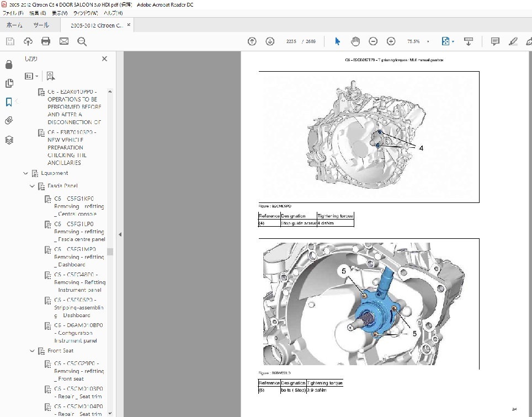This screenshot has height=417, width=532.
Task: Collapse the Equipment bookmark node
Action: coord(25,173)
